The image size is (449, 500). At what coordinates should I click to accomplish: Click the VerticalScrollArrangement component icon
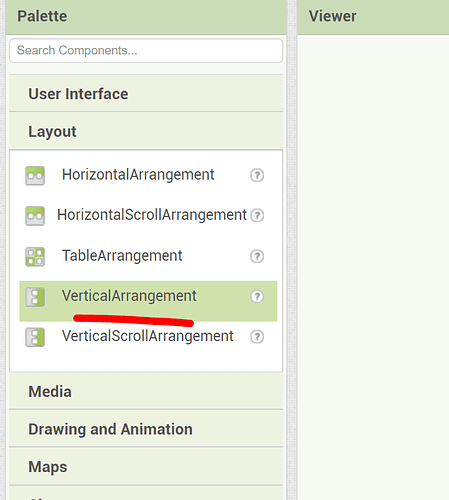pyautogui.click(x=35, y=337)
